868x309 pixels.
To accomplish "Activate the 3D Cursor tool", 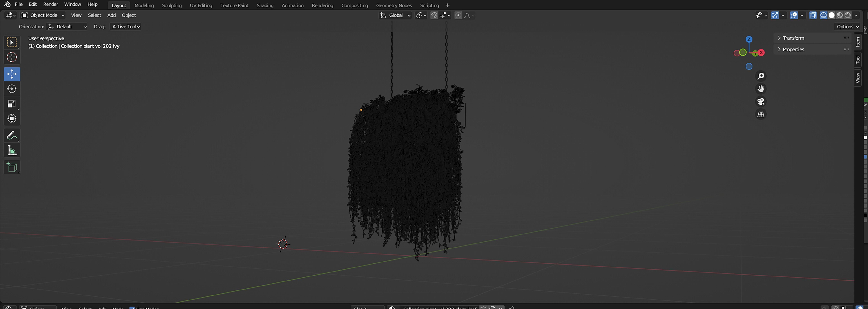I will tap(12, 57).
